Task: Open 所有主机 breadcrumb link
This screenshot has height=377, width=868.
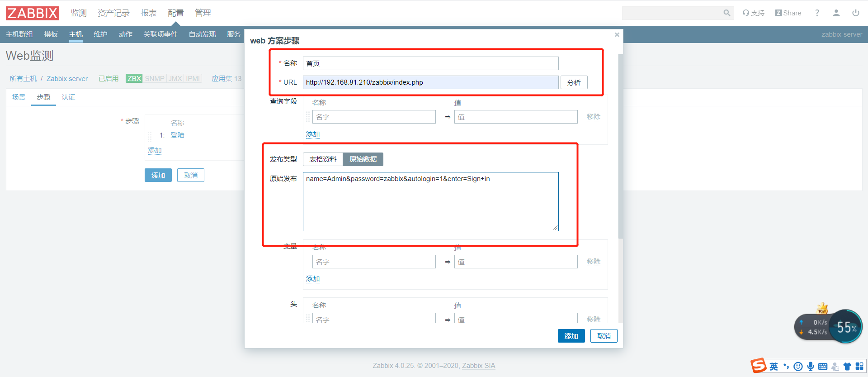Action: click(23, 79)
